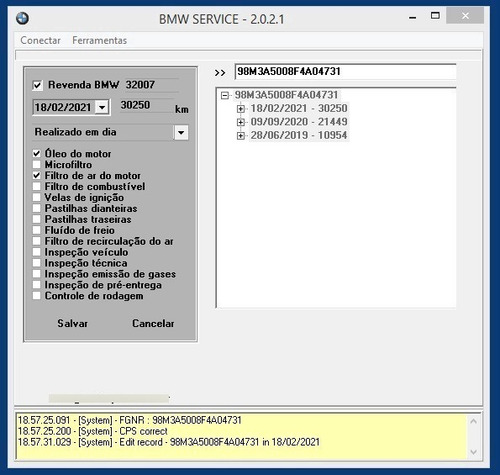The width and height of the screenshot is (500, 475).
Task: Maximize the BMW SERVICE window
Action: [x=435, y=16]
